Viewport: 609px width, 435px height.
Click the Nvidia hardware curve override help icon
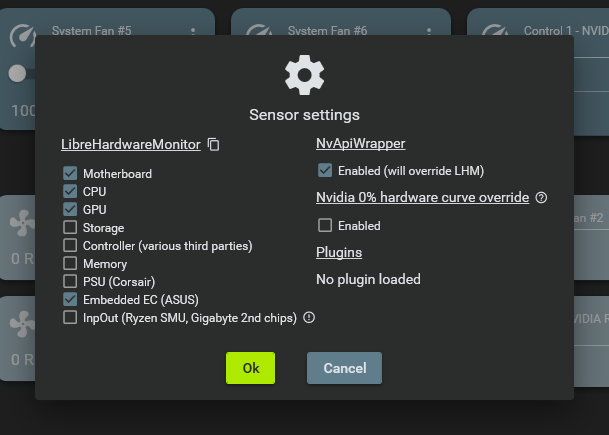[x=541, y=198]
